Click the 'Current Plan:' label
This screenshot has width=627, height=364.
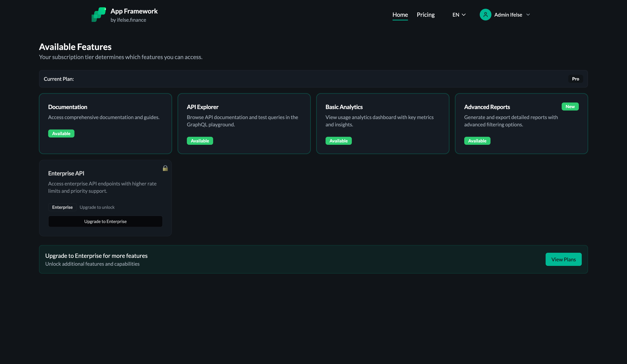click(59, 79)
